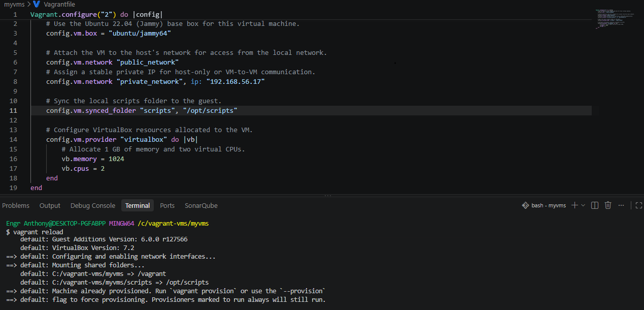Click line number 19 in gutter
644x310 pixels.
pyautogui.click(x=13, y=188)
